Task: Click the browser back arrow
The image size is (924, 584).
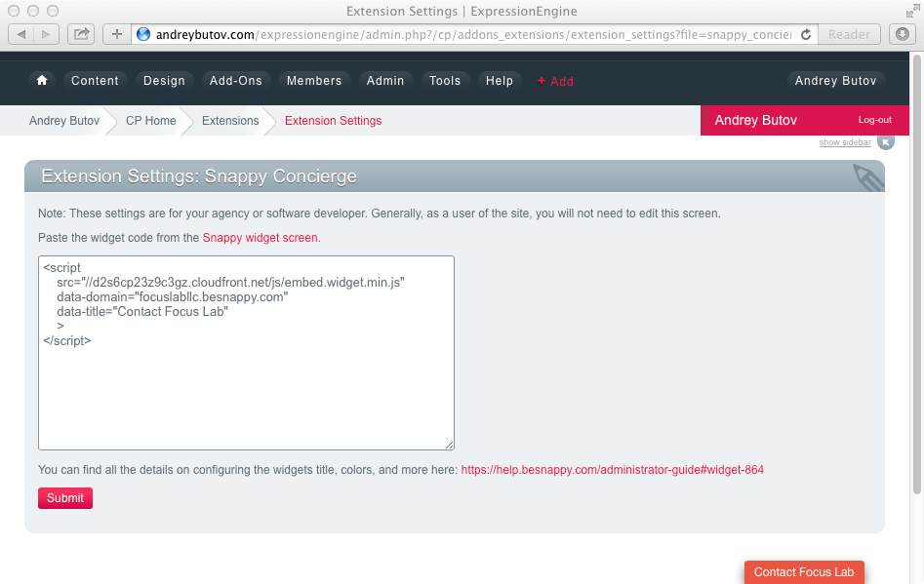Action: [21, 34]
